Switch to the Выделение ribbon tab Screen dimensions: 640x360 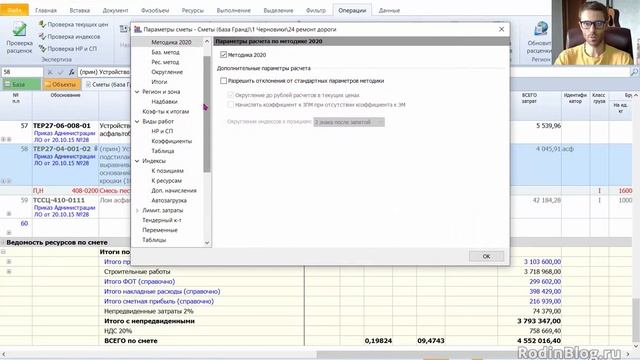pos(278,10)
